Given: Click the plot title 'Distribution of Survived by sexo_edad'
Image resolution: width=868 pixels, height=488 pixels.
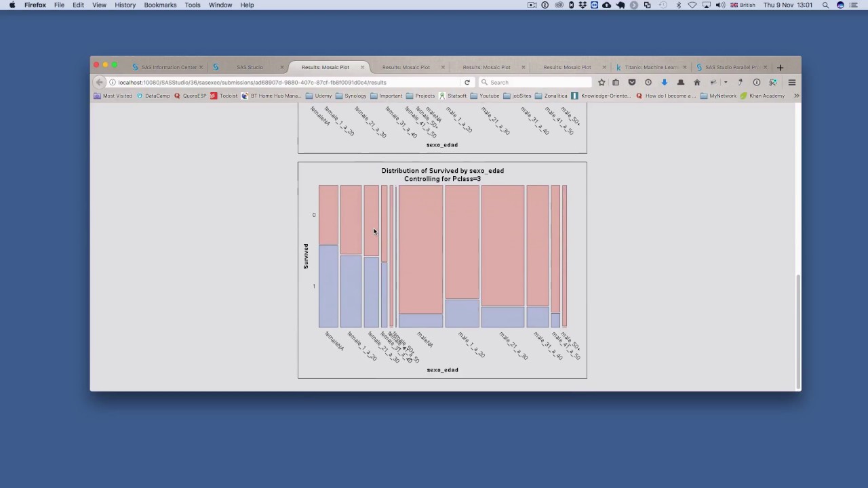Looking at the screenshot, I should tap(442, 171).
